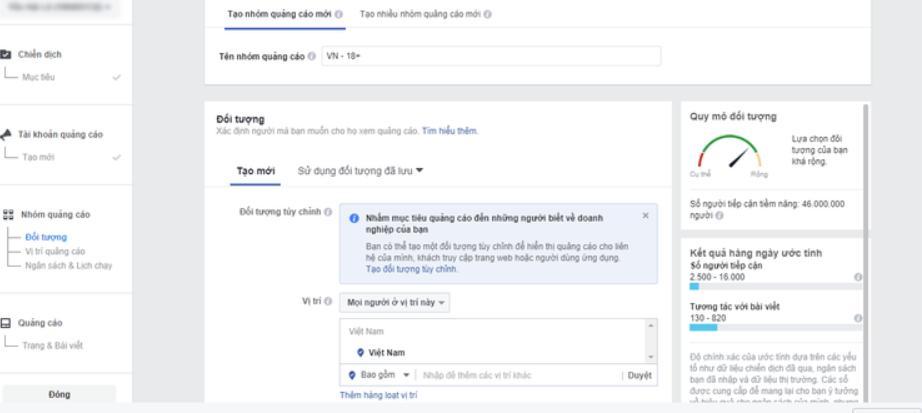Screen dimensions: 922x413
Task: Click info icon next to Tên nhóm quảng cáo
Action: point(312,57)
